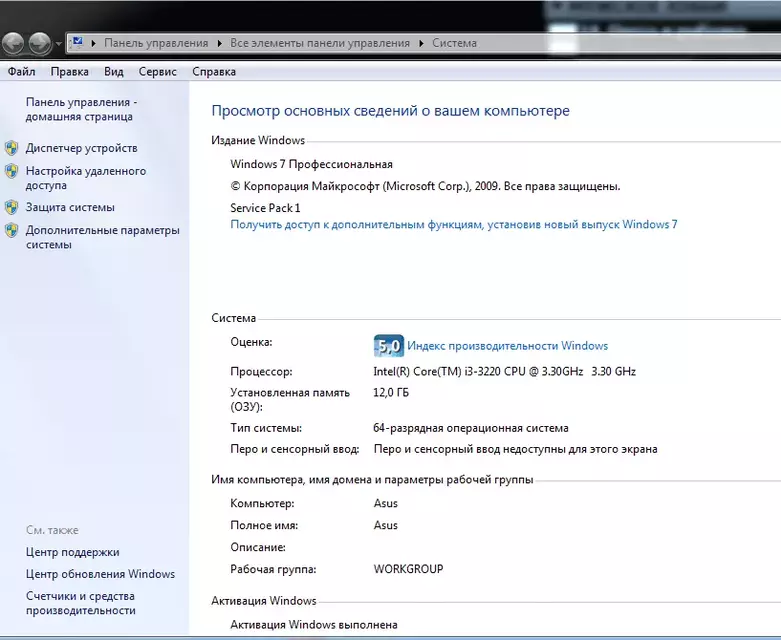Screen dimensions: 781x640
Task: Click the 5,0 performance rating badge
Action: point(389,346)
